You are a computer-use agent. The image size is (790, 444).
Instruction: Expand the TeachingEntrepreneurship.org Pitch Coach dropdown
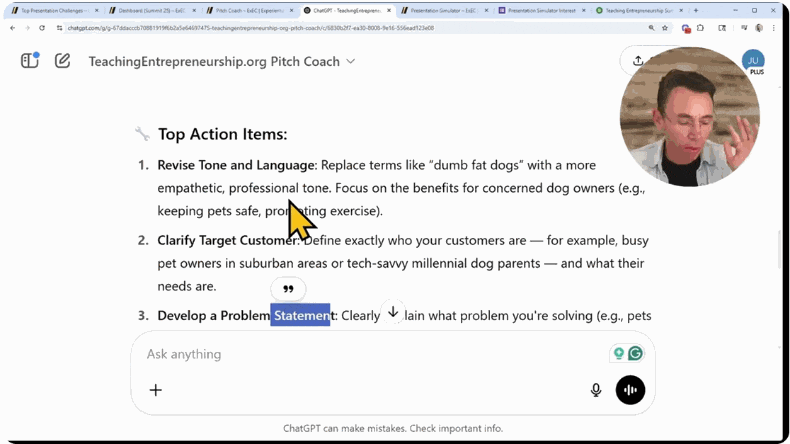350,62
